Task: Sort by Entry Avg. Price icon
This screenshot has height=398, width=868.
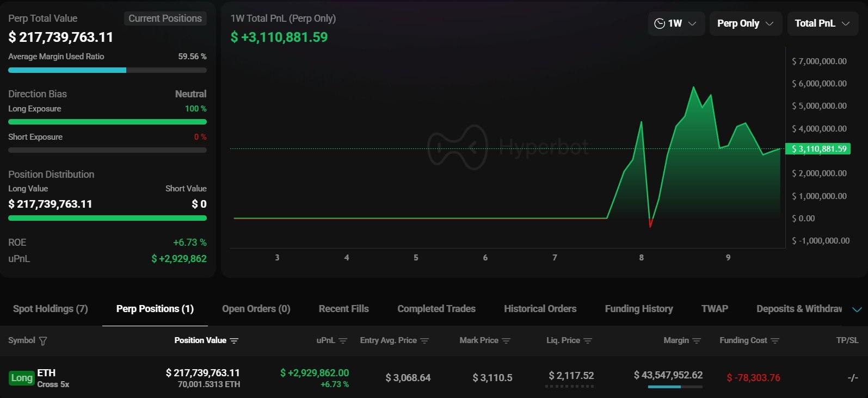Action: click(x=424, y=341)
